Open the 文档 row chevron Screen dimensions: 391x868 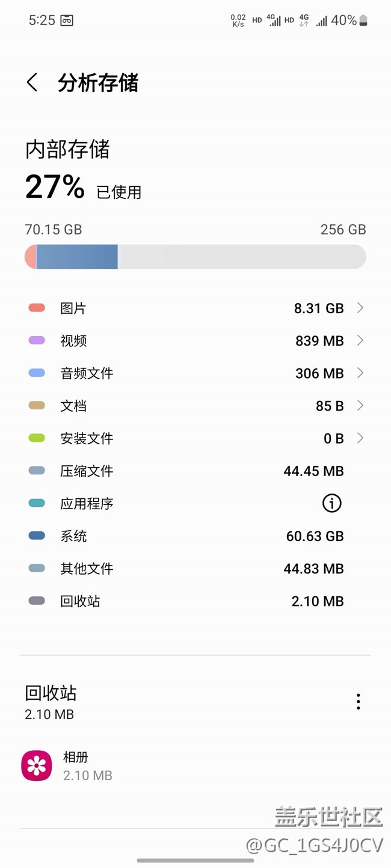coord(360,406)
